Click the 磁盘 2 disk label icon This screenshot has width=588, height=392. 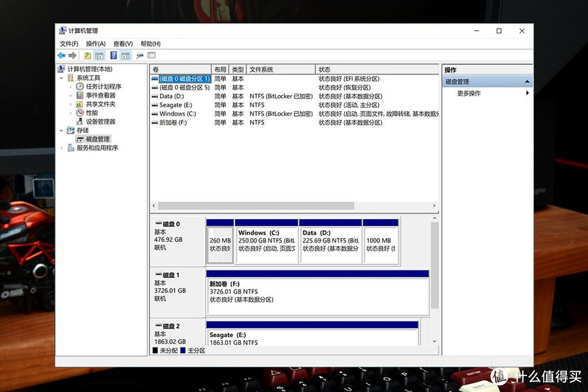click(158, 325)
